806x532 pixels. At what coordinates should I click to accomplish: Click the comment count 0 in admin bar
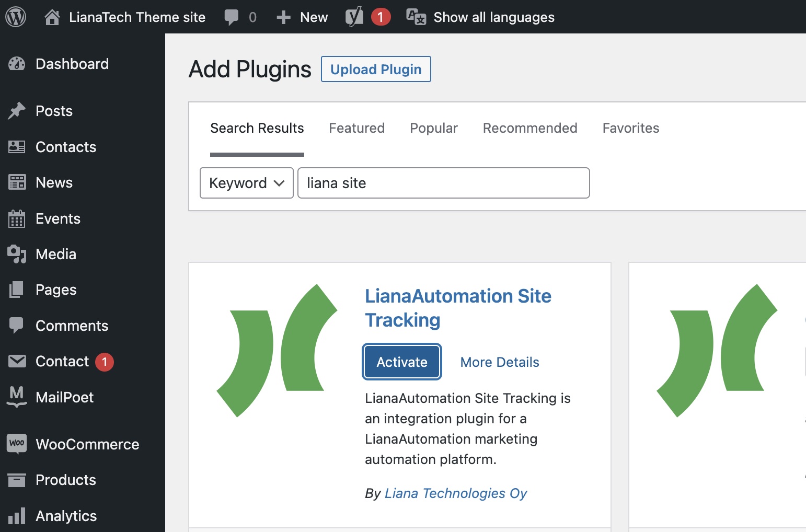click(252, 18)
